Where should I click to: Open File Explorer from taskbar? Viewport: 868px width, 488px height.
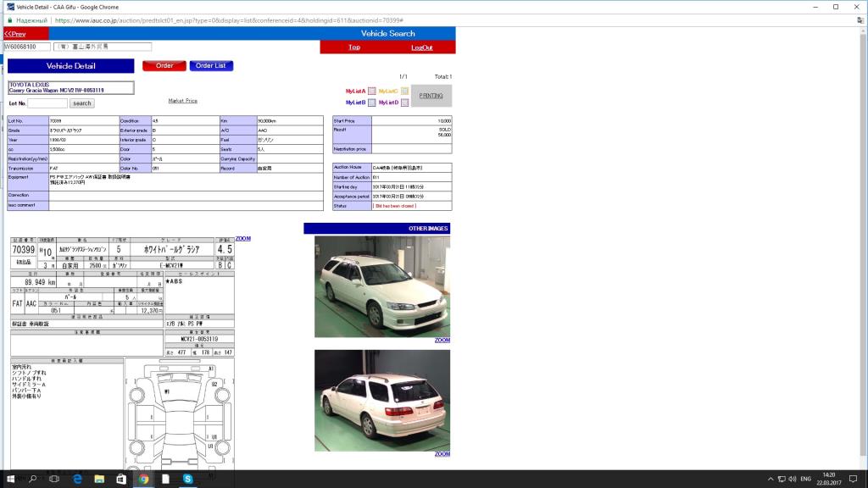(x=99, y=479)
